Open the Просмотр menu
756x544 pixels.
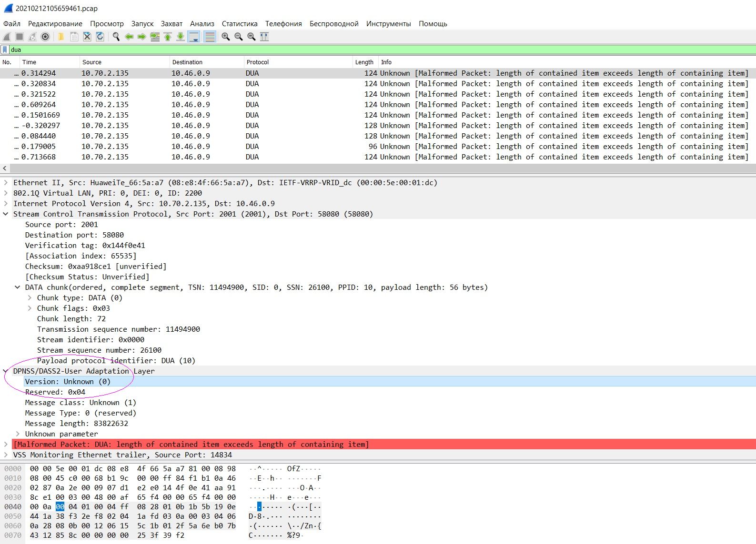pyautogui.click(x=107, y=23)
